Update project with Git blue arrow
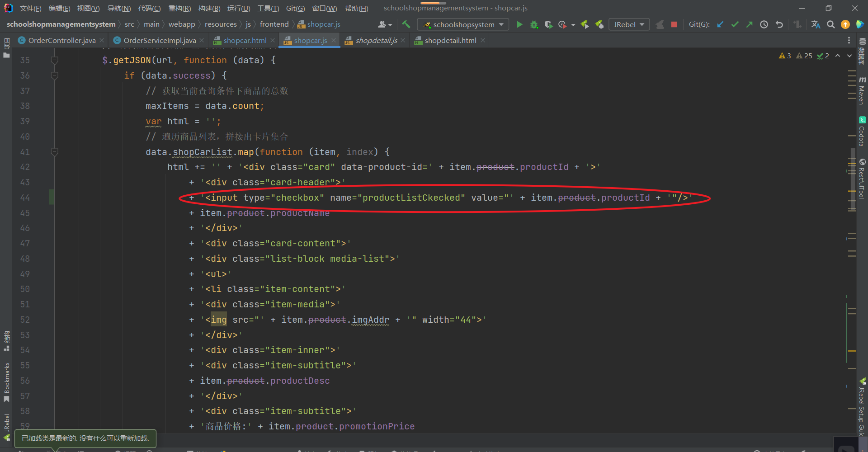 [720, 24]
